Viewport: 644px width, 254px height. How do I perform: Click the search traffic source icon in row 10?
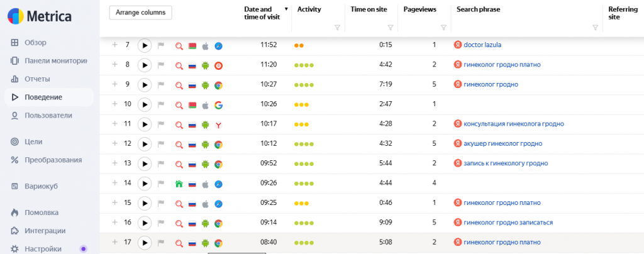click(179, 104)
